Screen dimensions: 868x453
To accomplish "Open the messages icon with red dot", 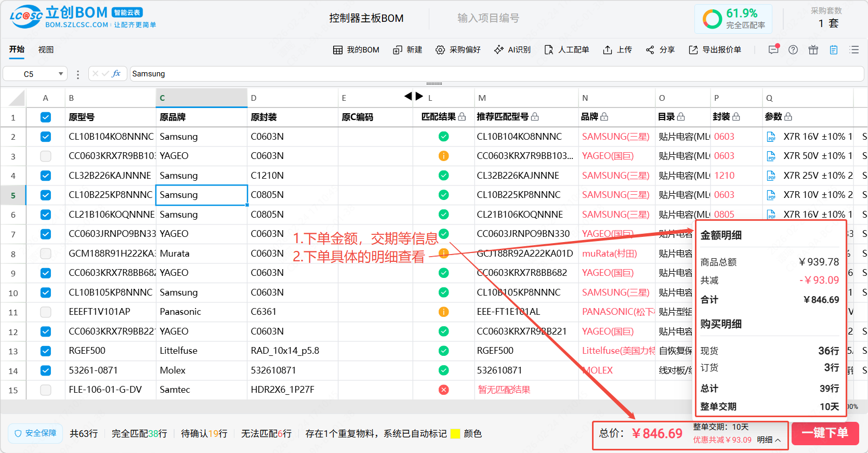I will (773, 50).
